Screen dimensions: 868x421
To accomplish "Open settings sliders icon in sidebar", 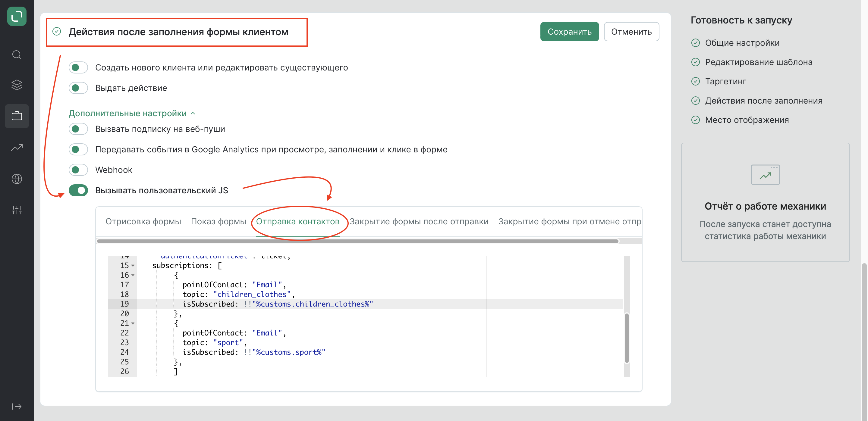I will coord(17,210).
